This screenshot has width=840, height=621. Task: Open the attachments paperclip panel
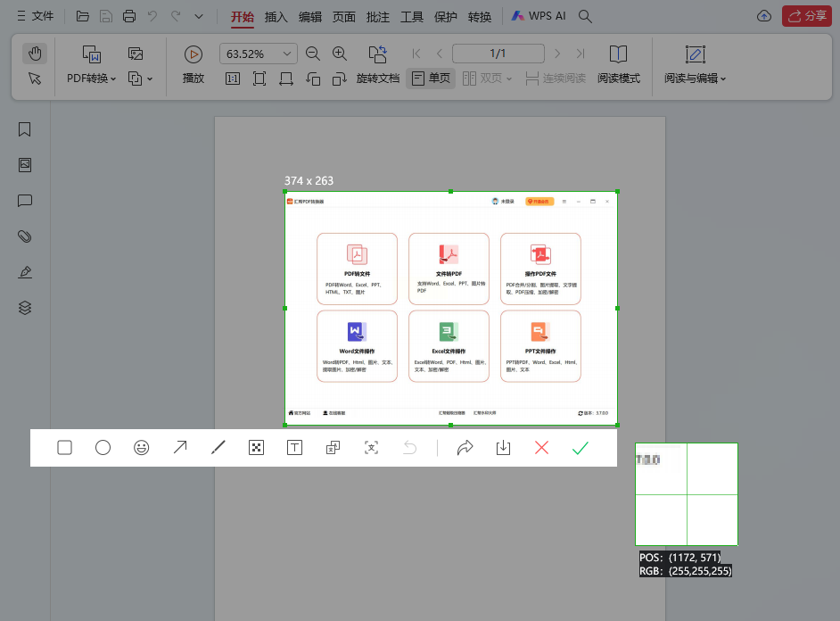(x=25, y=236)
